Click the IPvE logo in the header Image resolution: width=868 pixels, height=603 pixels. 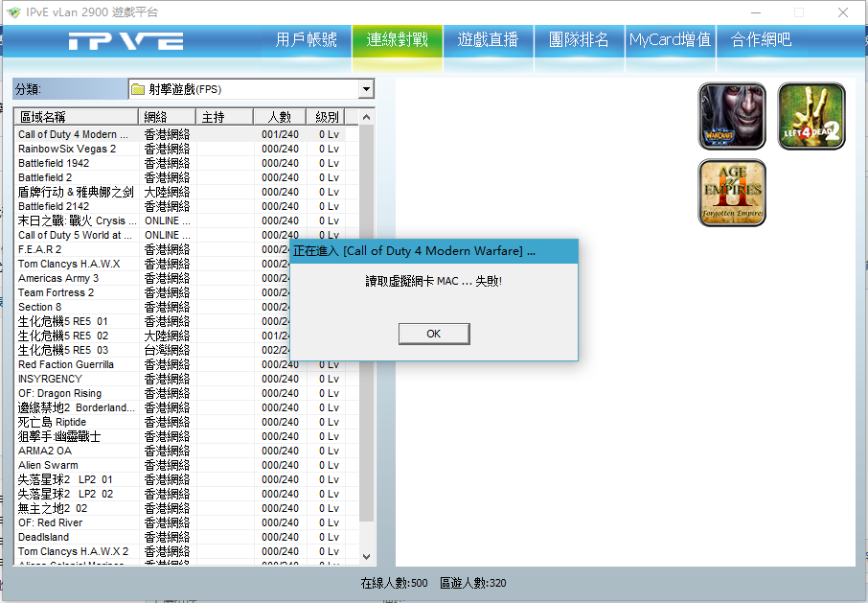[x=126, y=41]
